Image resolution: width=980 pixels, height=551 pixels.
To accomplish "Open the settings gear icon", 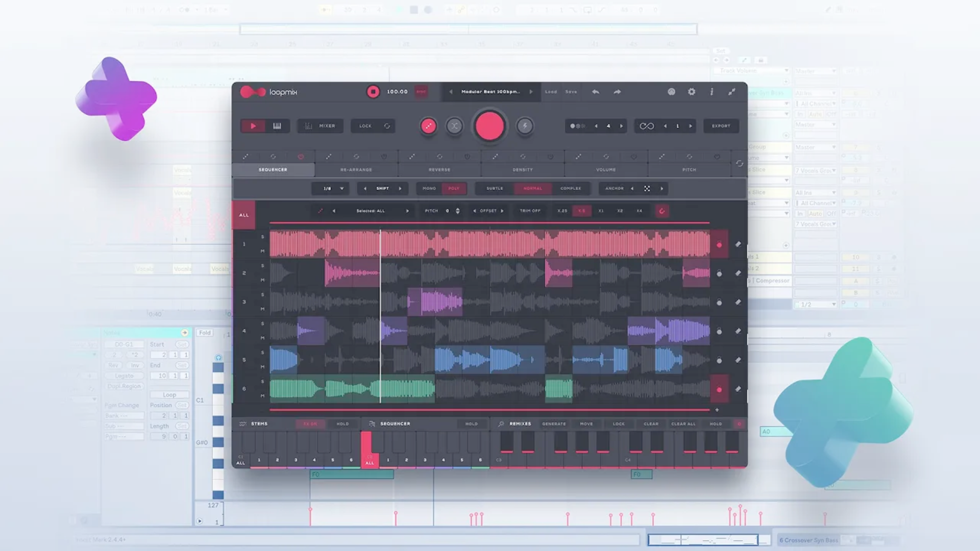I will pos(692,92).
